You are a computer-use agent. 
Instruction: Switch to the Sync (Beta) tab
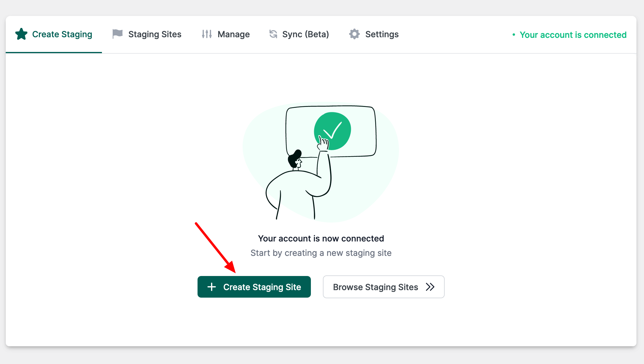tap(305, 34)
